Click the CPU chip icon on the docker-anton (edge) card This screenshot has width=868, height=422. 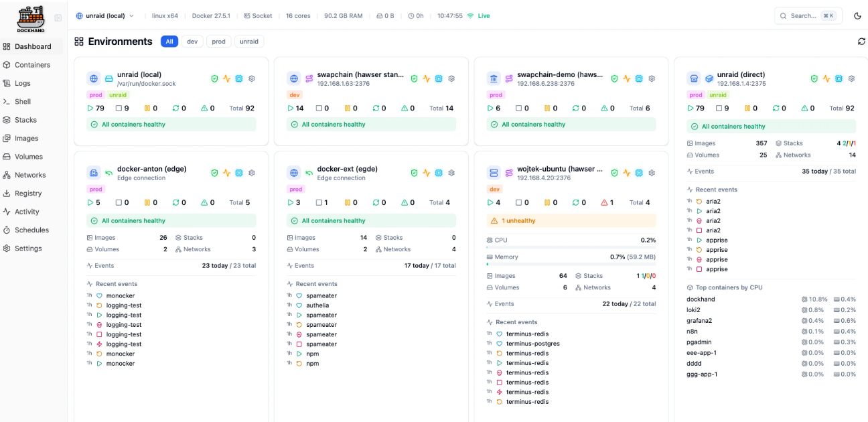(x=238, y=173)
